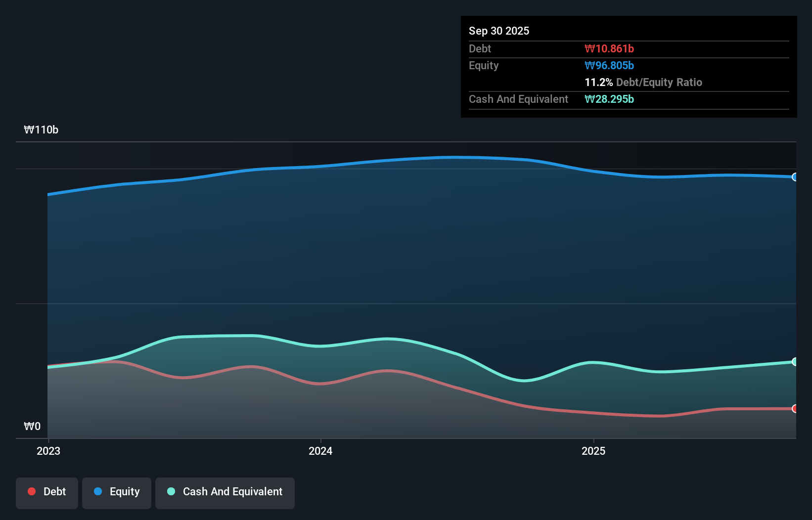Toggle the Equity series legend button
812x520 pixels.
click(x=117, y=493)
